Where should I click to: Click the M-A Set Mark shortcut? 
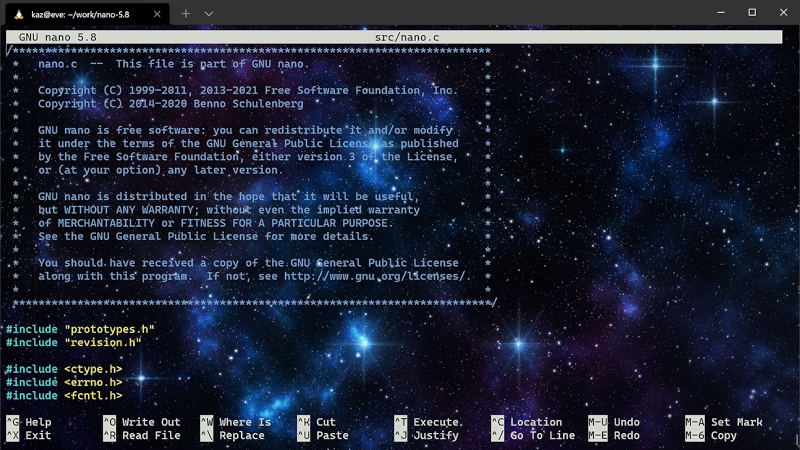[x=724, y=422]
